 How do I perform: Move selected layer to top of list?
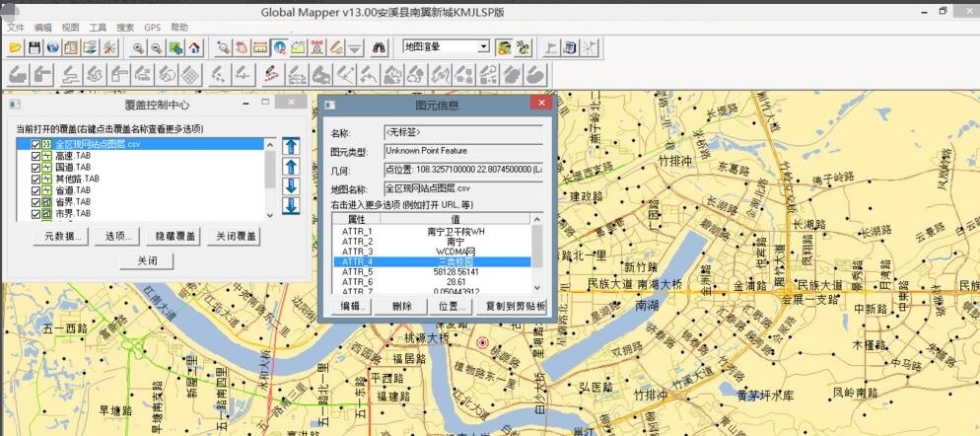click(291, 146)
